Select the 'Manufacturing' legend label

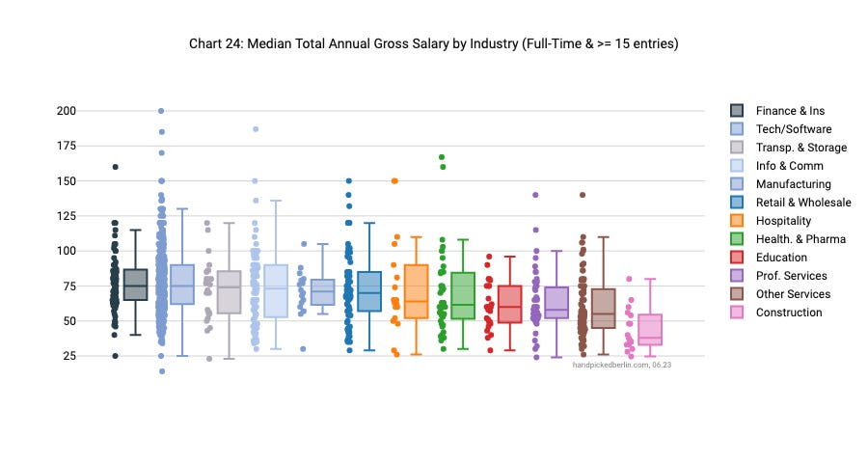tap(794, 184)
